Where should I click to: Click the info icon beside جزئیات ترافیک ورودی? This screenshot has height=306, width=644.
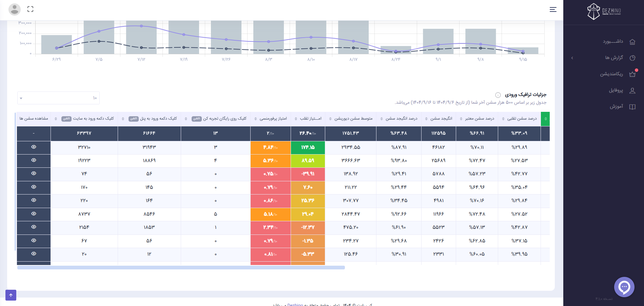click(x=498, y=95)
